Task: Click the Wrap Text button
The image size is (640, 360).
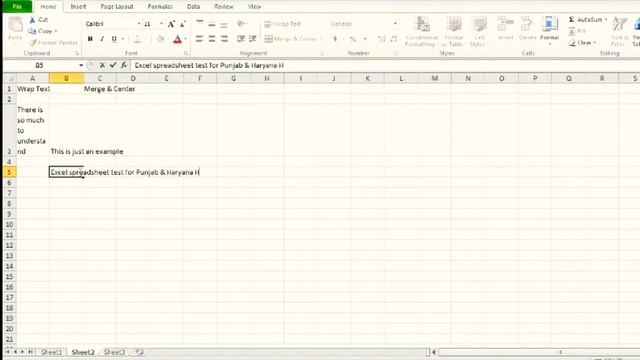Action: (x=282, y=24)
